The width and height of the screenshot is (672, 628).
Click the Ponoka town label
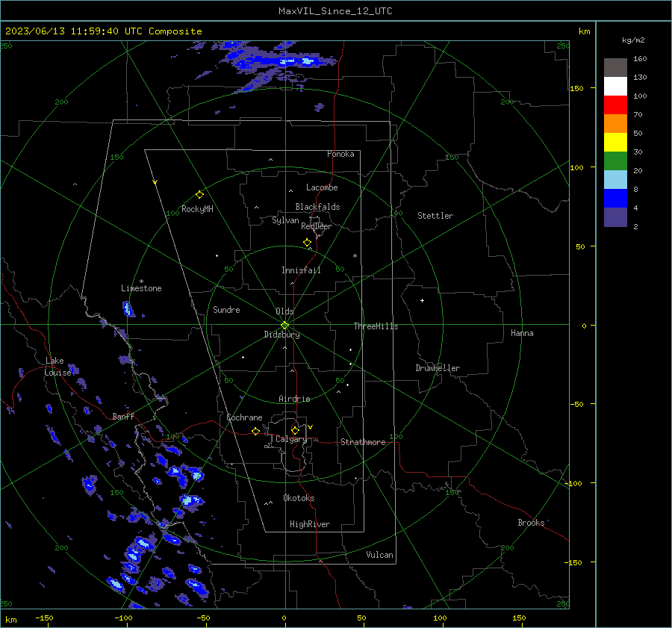340,154
